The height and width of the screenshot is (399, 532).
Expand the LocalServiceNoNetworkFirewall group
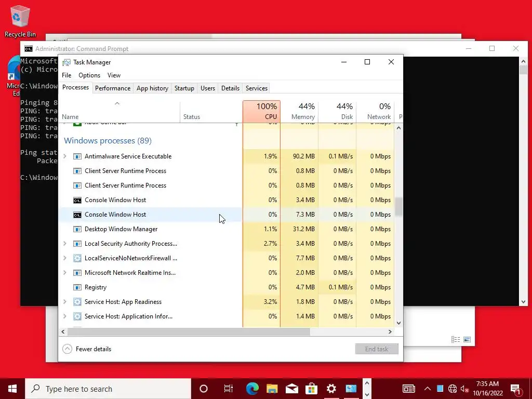65,258
